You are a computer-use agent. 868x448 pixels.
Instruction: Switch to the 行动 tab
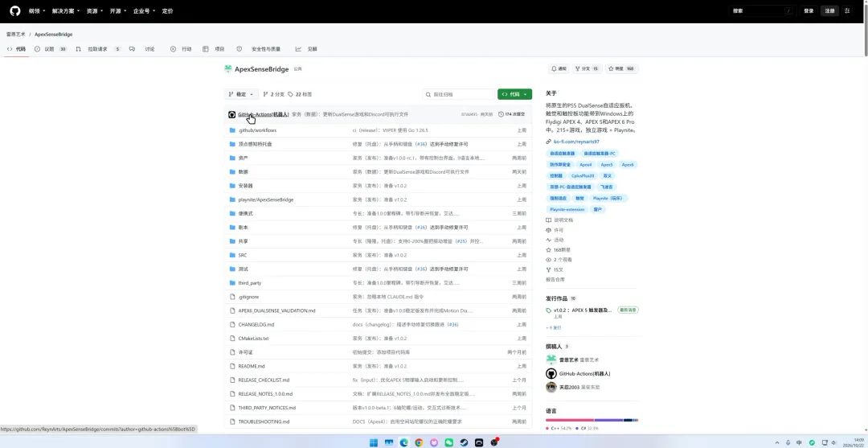pyautogui.click(x=181, y=49)
